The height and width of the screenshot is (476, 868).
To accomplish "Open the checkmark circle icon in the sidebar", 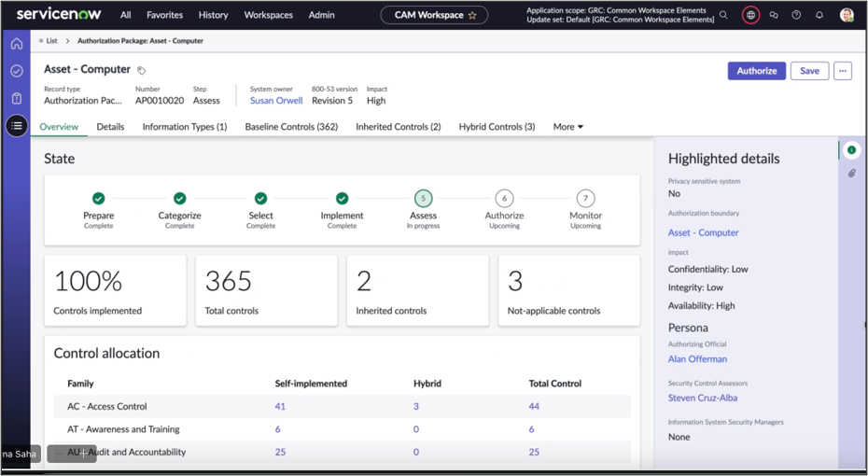I will (17, 71).
